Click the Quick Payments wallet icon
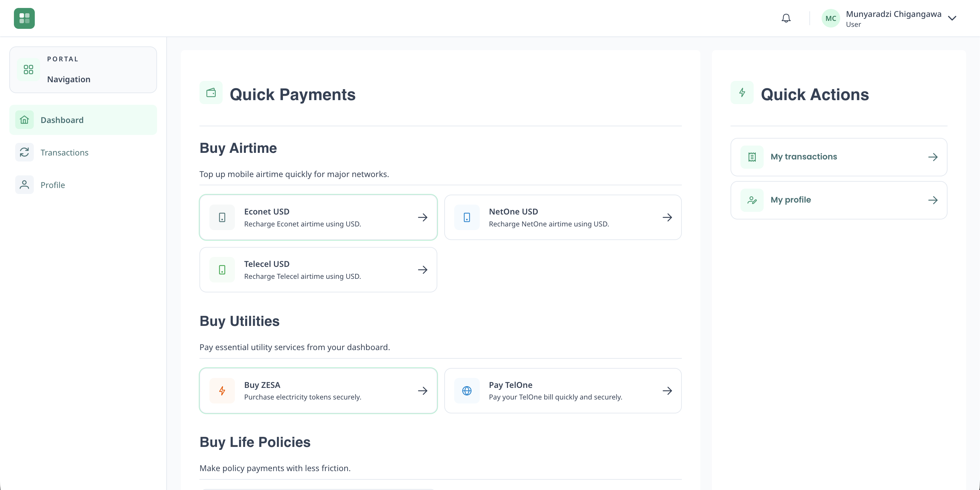This screenshot has width=980, height=490. tap(211, 92)
